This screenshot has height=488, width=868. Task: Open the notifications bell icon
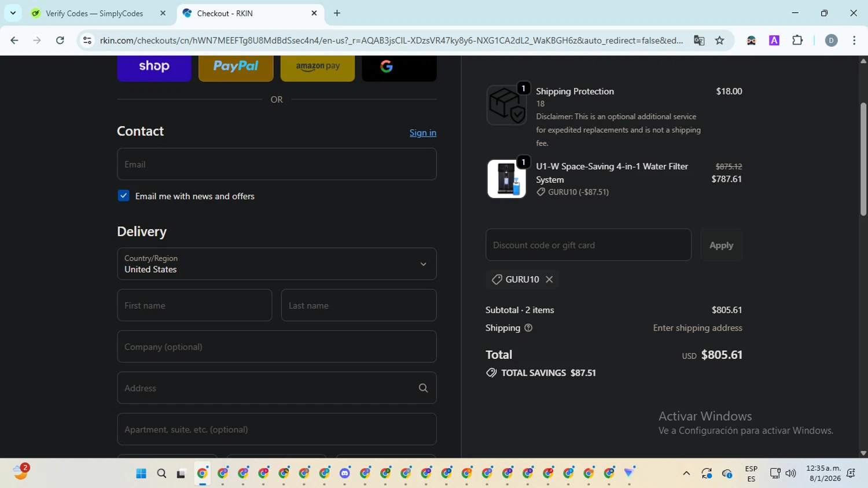[851, 474]
